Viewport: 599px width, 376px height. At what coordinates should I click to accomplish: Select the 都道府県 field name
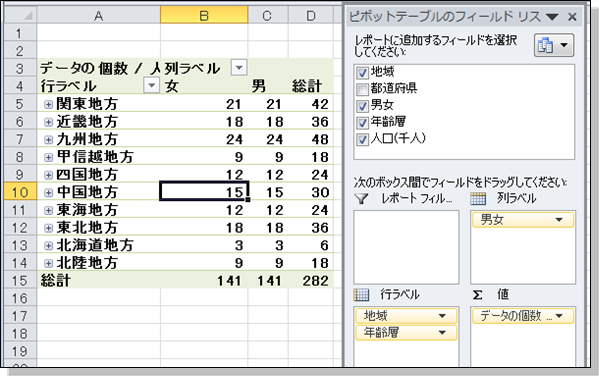coord(393,89)
